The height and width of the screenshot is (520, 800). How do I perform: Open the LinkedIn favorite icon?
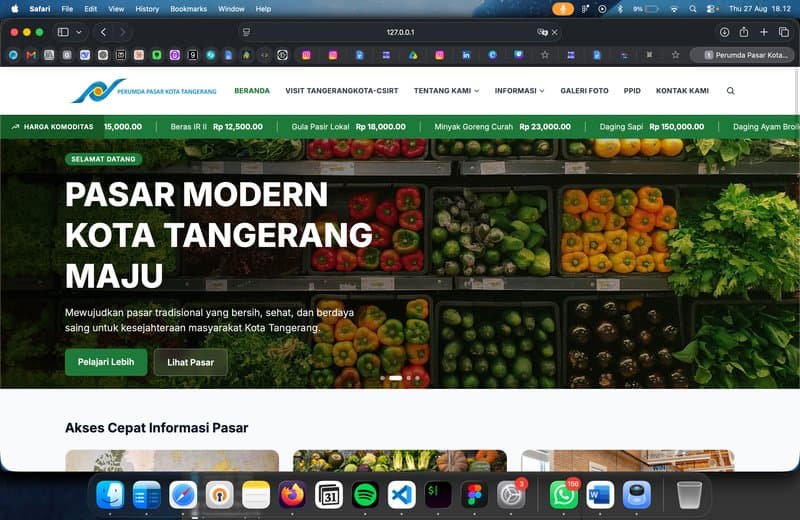[x=466, y=55]
